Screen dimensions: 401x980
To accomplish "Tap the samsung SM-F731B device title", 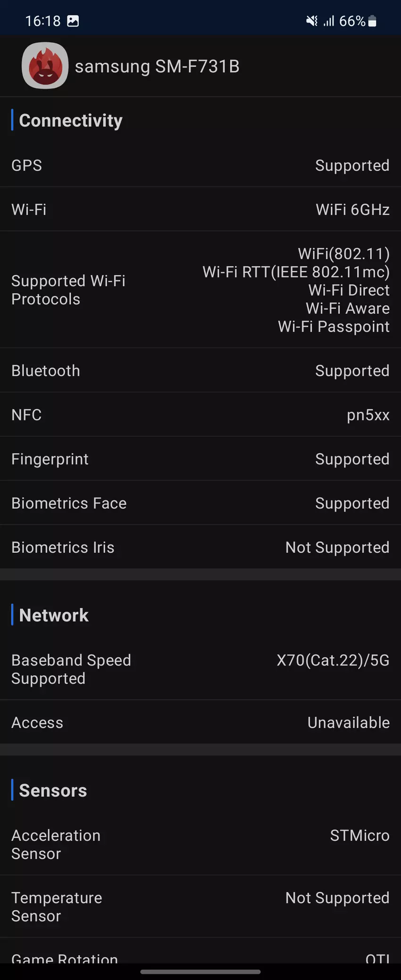I will click(x=157, y=66).
